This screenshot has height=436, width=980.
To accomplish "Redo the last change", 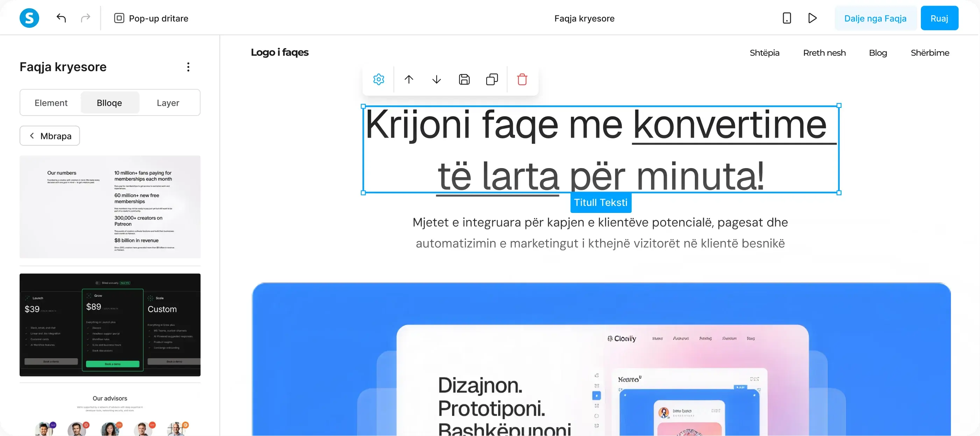I will coord(85,18).
